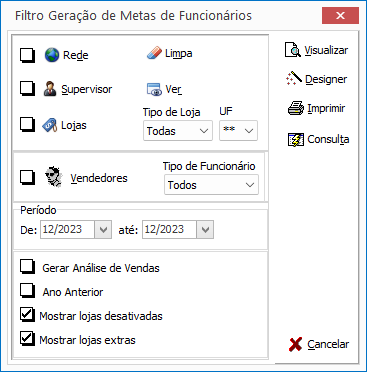Select the Supervisor person icon
The height and width of the screenshot is (372, 367).
50,89
